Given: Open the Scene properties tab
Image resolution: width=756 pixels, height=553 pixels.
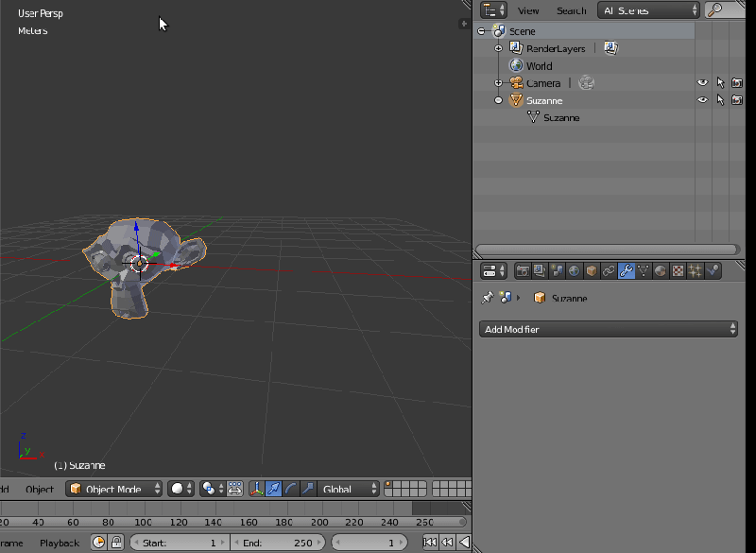Looking at the screenshot, I should (x=557, y=271).
